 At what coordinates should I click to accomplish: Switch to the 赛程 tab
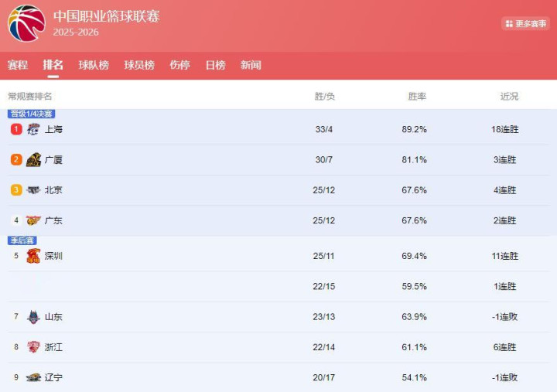tap(18, 65)
